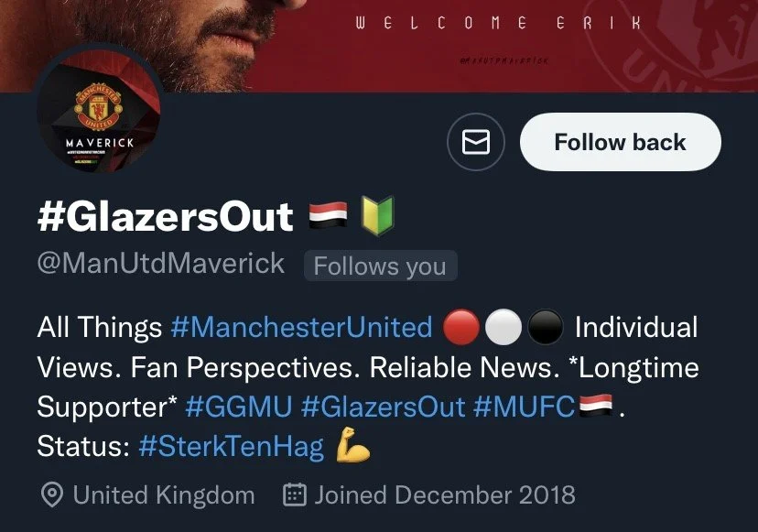This screenshot has width=758, height=532.
Task: Click the United Kingdom location text
Action: tap(164, 495)
